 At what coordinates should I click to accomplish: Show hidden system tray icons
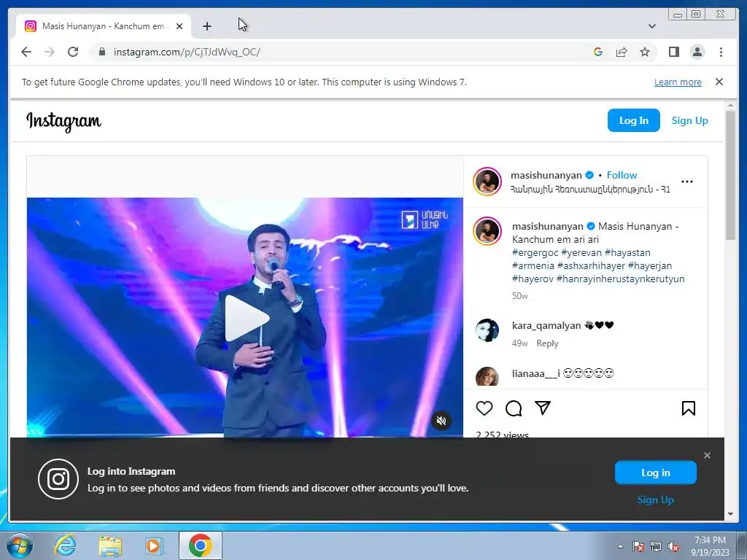click(620, 546)
